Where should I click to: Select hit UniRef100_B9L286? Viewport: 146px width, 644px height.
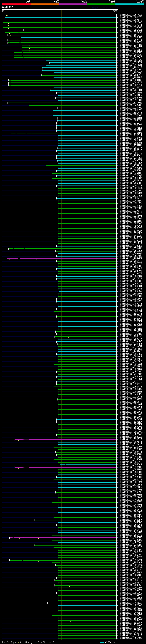pos(131,314)
